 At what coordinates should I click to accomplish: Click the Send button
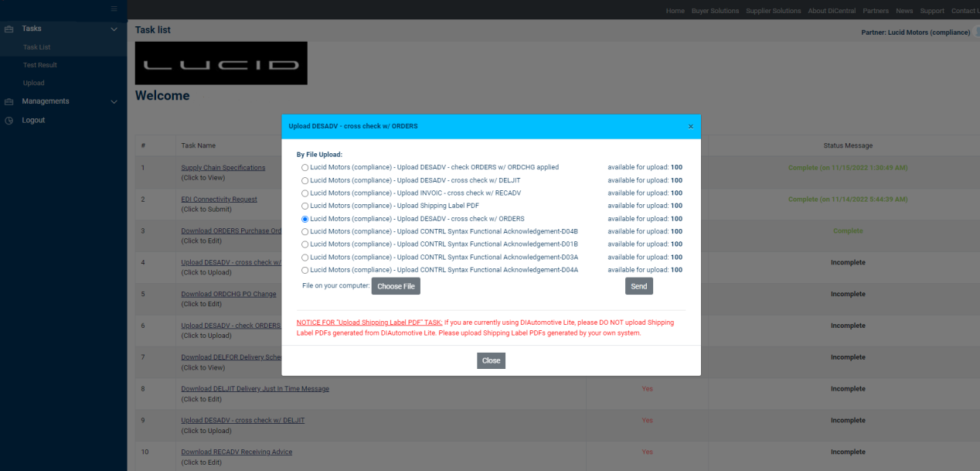(x=639, y=286)
